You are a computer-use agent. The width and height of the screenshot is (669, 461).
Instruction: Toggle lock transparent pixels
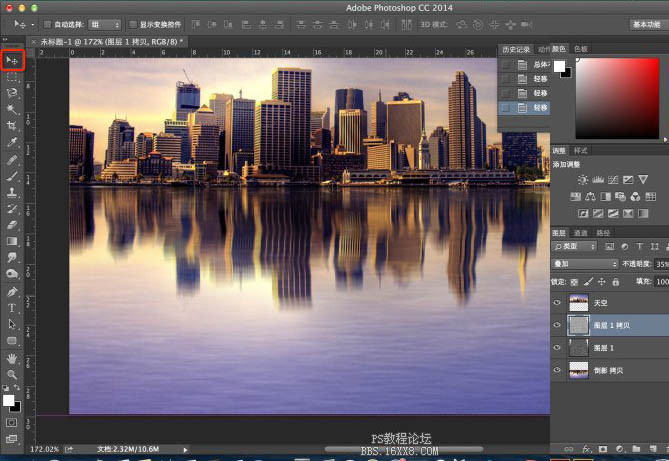(x=574, y=282)
